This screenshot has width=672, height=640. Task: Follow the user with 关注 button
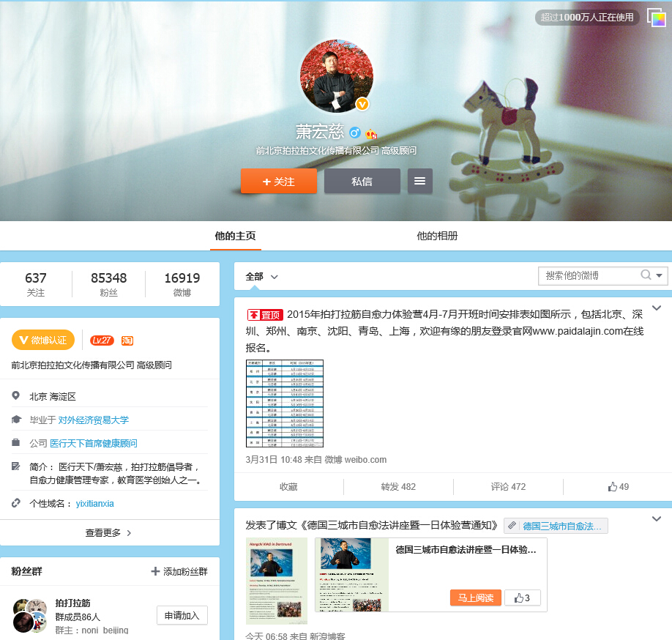(x=278, y=181)
